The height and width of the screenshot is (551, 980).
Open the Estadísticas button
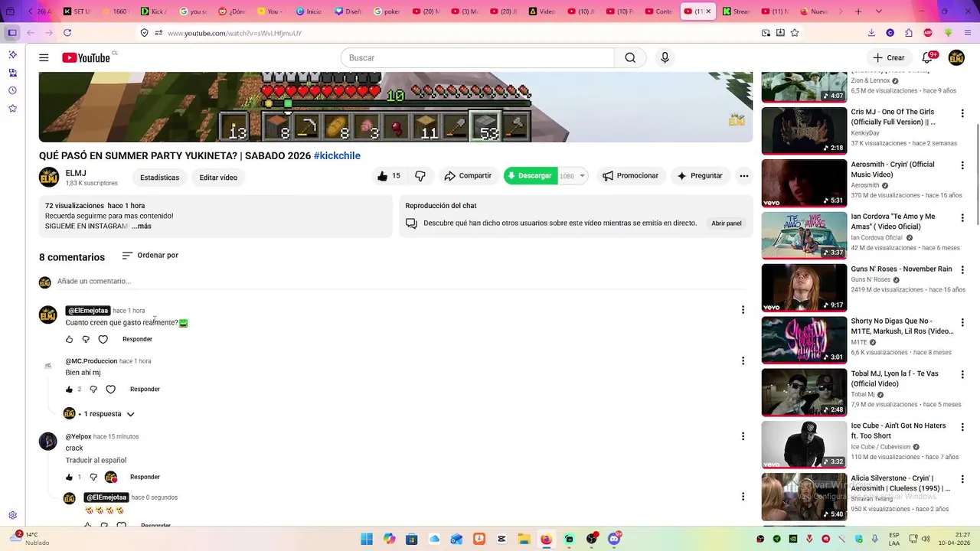[159, 178]
